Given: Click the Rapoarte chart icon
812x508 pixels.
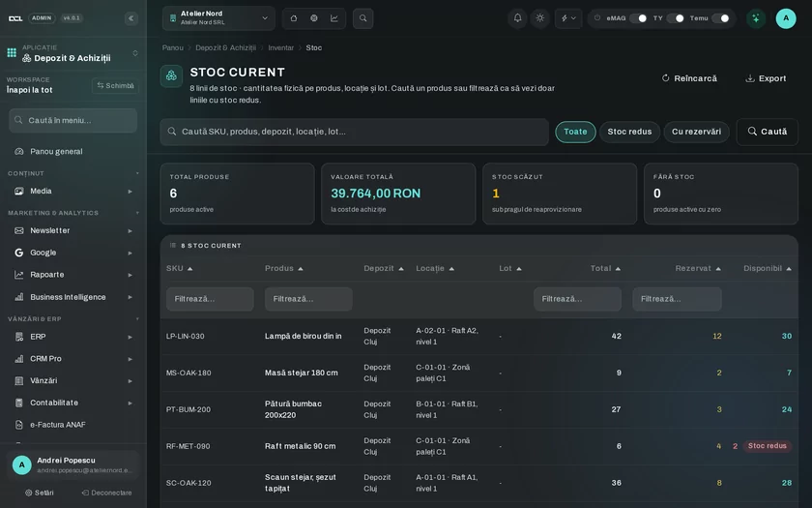Looking at the screenshot, I should (19, 275).
